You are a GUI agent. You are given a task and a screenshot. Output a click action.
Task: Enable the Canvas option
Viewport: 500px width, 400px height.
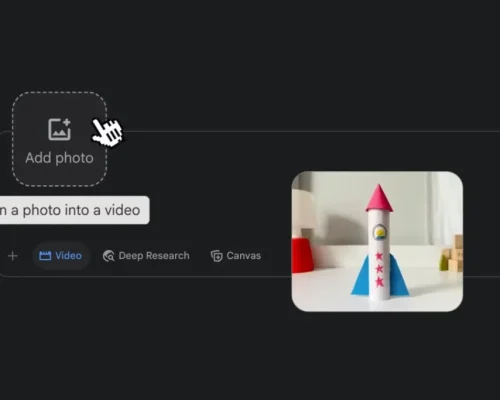click(x=236, y=256)
